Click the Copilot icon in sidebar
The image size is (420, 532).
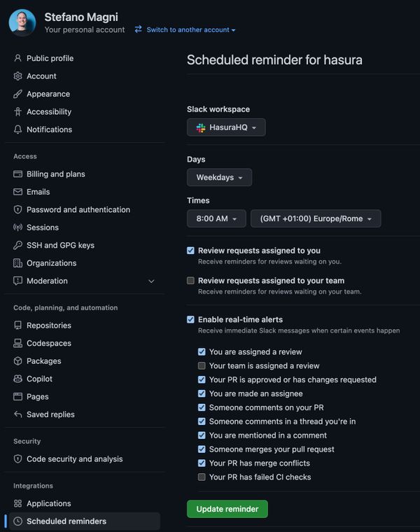pos(18,379)
